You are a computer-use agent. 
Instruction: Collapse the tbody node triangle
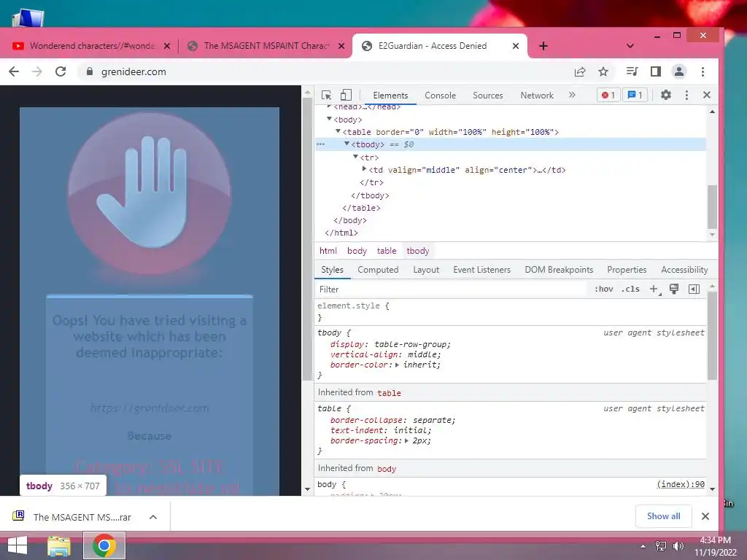347,144
